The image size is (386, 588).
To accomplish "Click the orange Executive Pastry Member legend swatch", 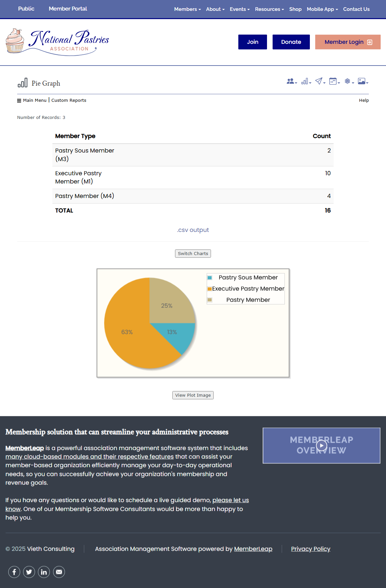I will 210,289.
